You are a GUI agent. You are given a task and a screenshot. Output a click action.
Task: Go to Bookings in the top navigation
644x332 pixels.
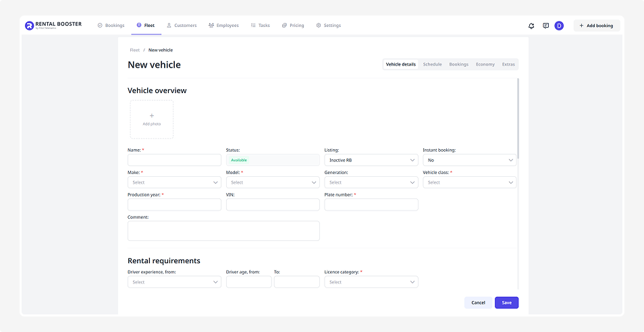(111, 26)
